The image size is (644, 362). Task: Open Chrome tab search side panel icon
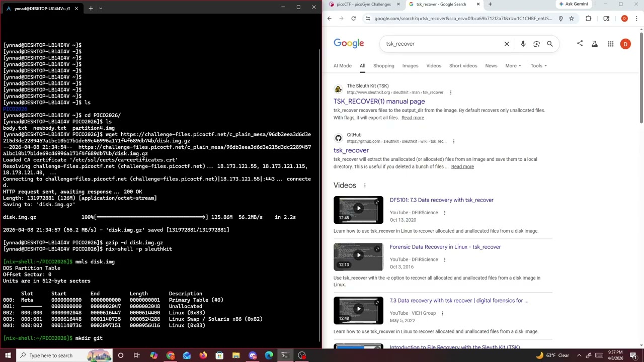[606, 19]
